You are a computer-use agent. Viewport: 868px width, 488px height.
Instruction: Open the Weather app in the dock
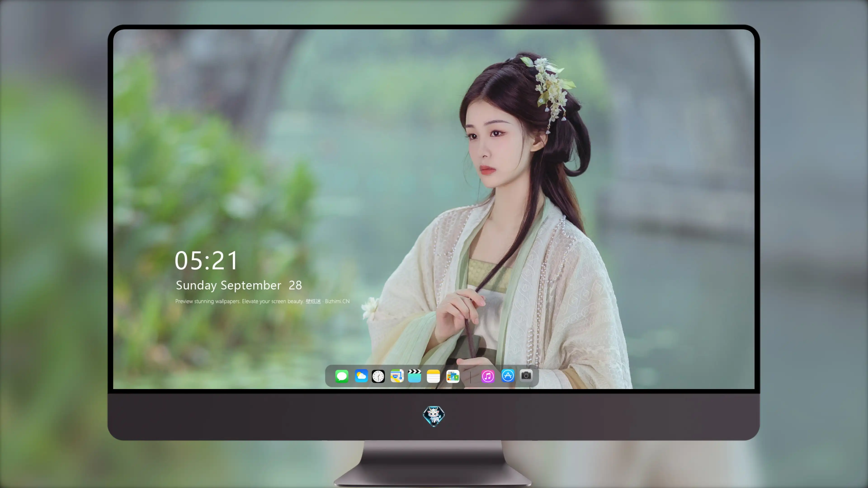pos(361,376)
